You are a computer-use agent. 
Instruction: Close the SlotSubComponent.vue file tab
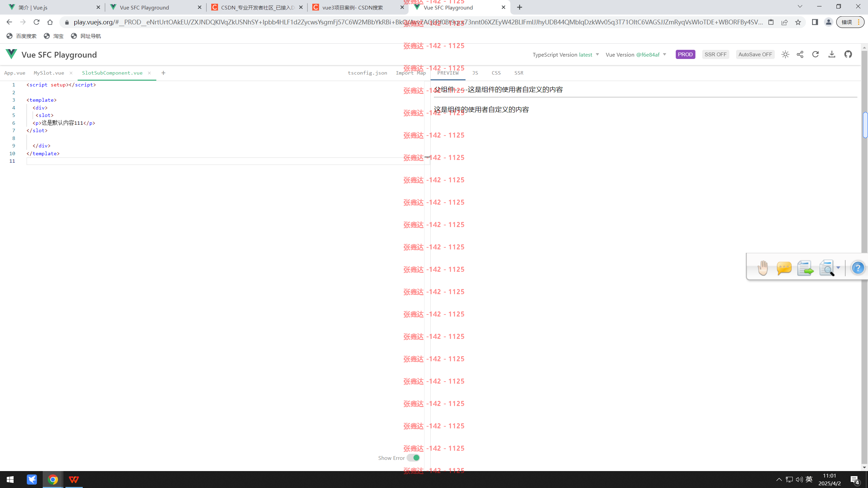tap(149, 73)
